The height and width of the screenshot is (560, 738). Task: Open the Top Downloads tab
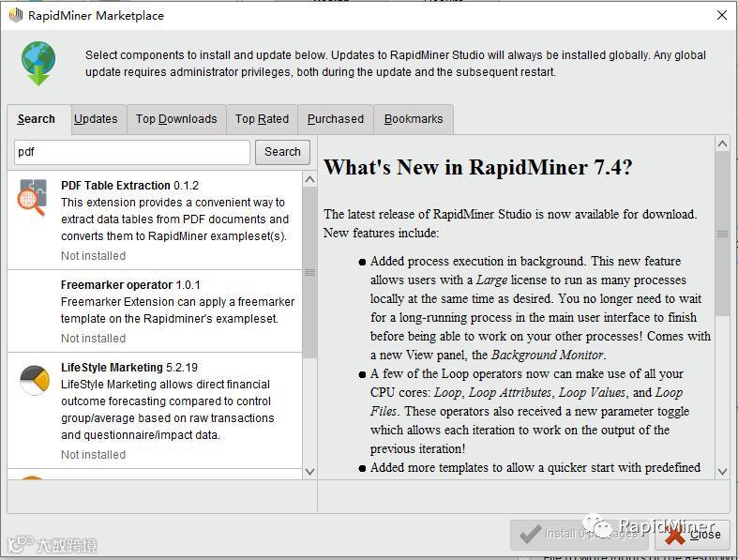(176, 119)
